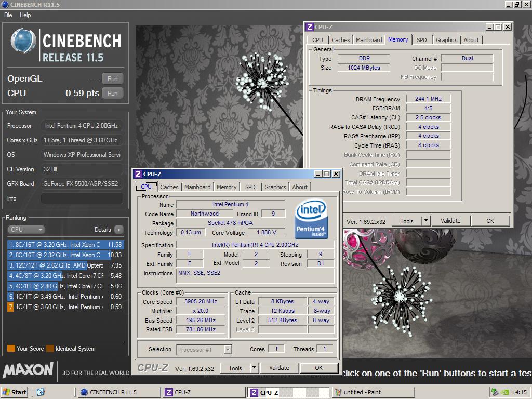This screenshot has width=532, height=399.
Task: Switch to Caches tab in the front CPU-Z window
Action: point(169,187)
